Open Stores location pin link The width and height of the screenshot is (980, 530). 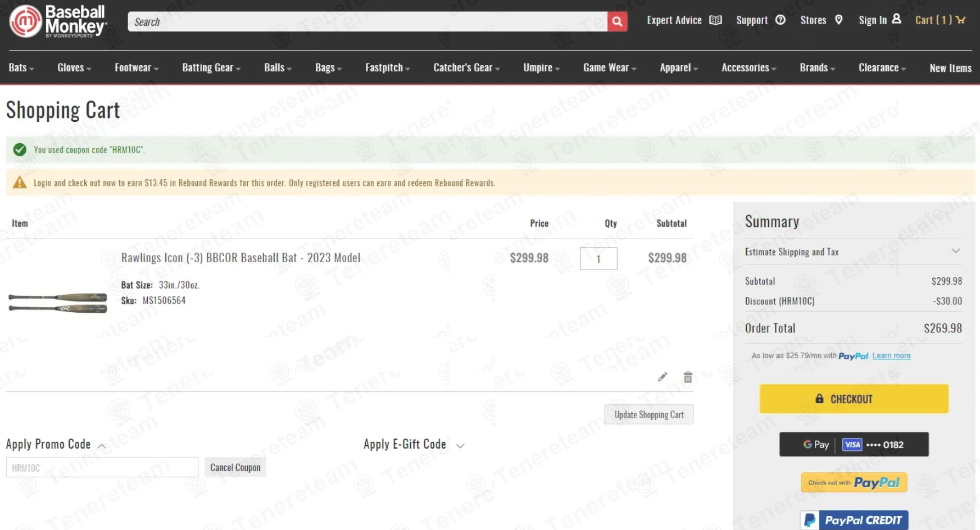point(838,20)
